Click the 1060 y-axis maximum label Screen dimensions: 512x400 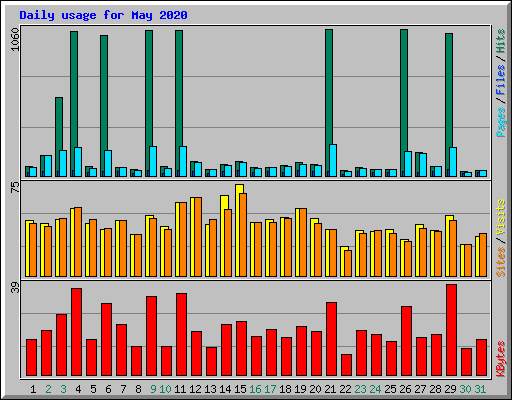(x=15, y=39)
